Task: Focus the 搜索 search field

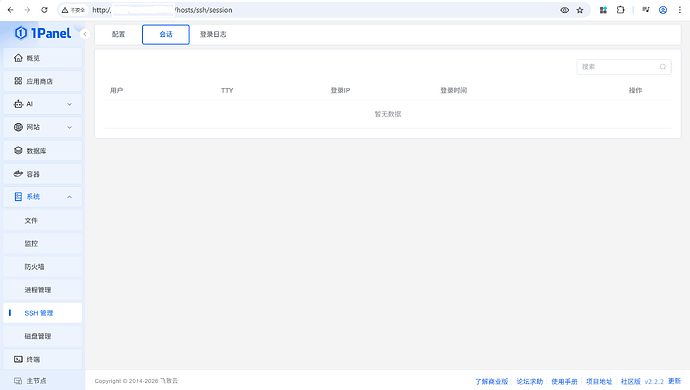Action: coord(624,67)
